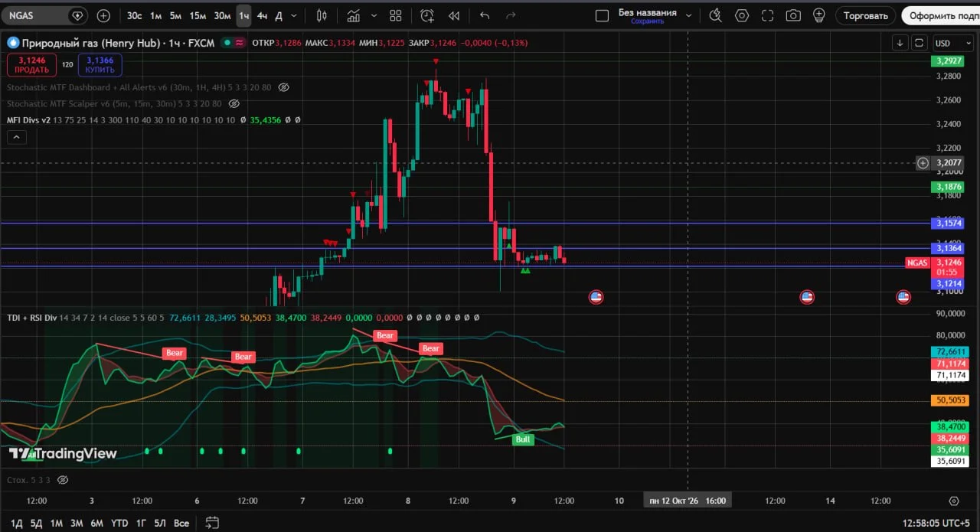This screenshot has height=532, width=980.
Task: Click the down arrow button beside USD
Action: coord(900,43)
